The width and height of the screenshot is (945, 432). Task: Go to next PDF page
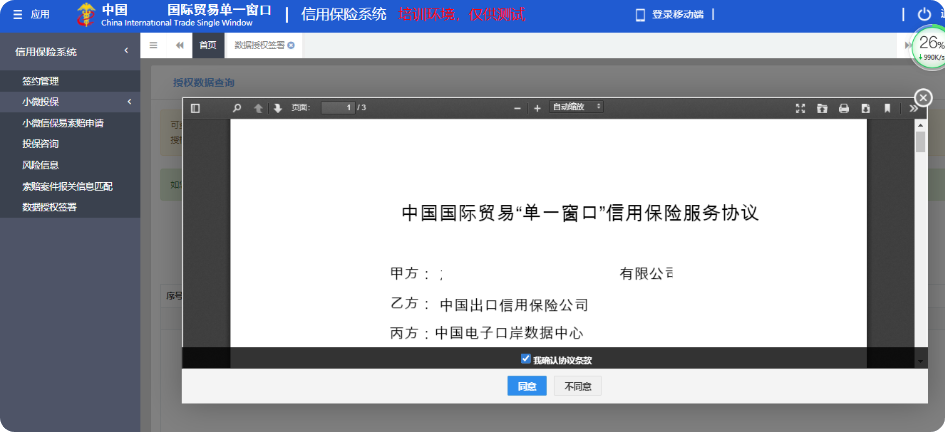point(277,108)
